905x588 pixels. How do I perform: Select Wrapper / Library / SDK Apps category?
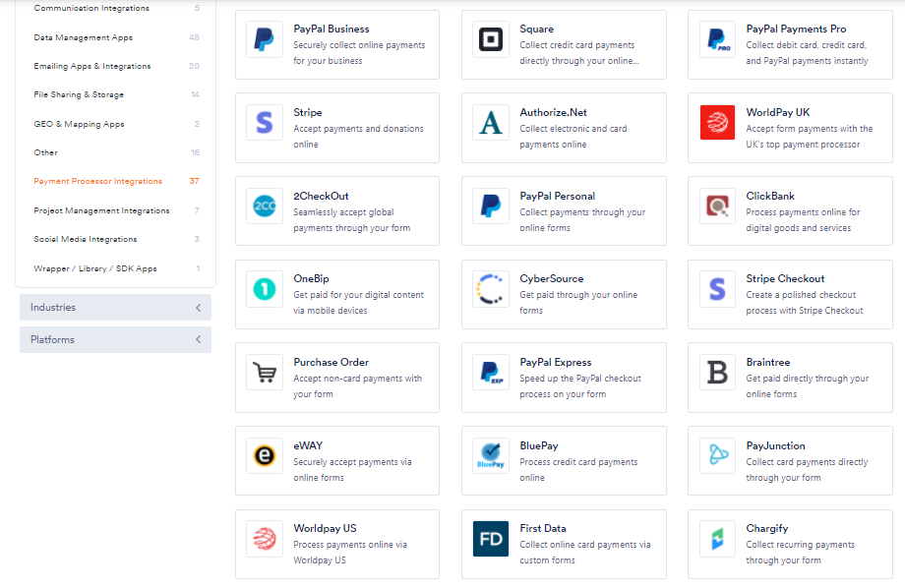click(115, 268)
